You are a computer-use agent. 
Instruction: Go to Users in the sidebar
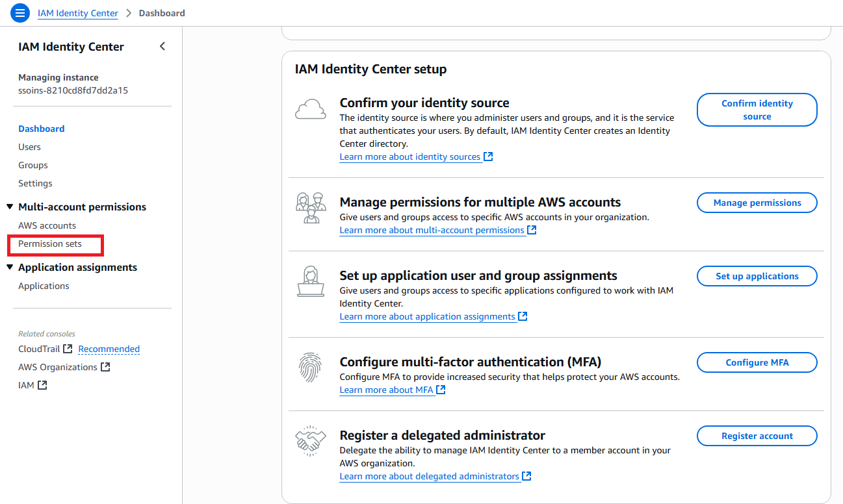(29, 147)
